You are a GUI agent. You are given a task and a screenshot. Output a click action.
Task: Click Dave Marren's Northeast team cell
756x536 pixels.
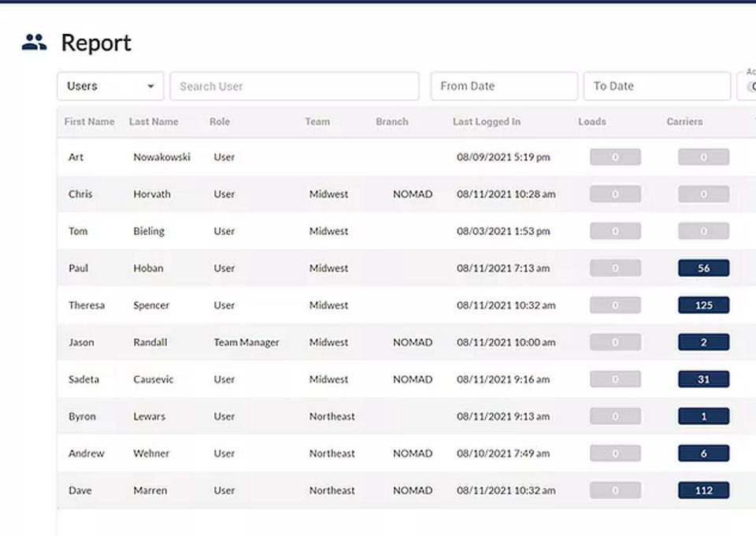(332, 490)
